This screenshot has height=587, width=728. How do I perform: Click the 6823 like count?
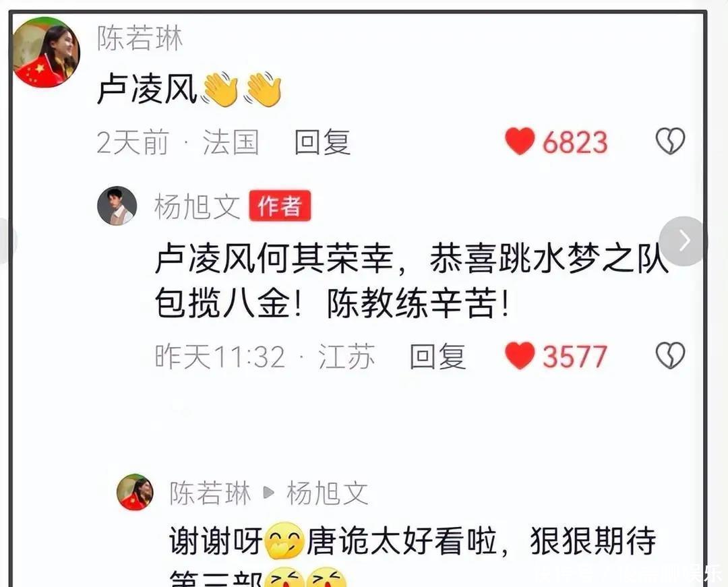point(575,142)
